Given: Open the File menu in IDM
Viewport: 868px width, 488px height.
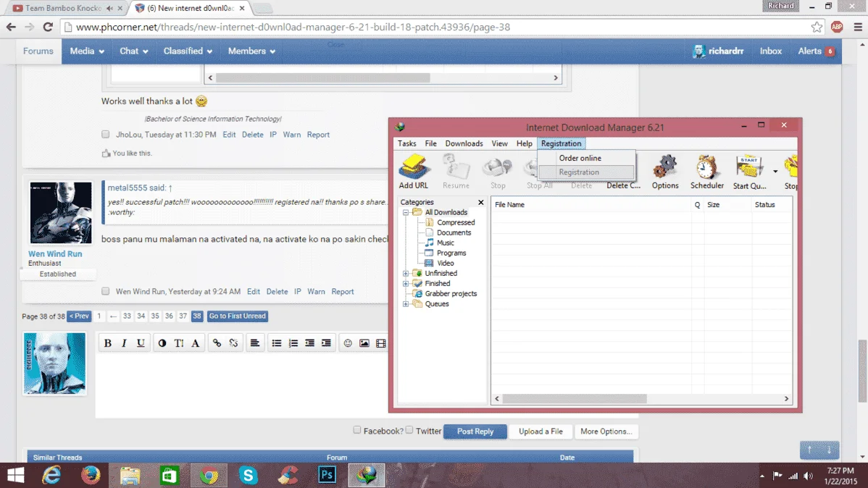Looking at the screenshot, I should 430,143.
